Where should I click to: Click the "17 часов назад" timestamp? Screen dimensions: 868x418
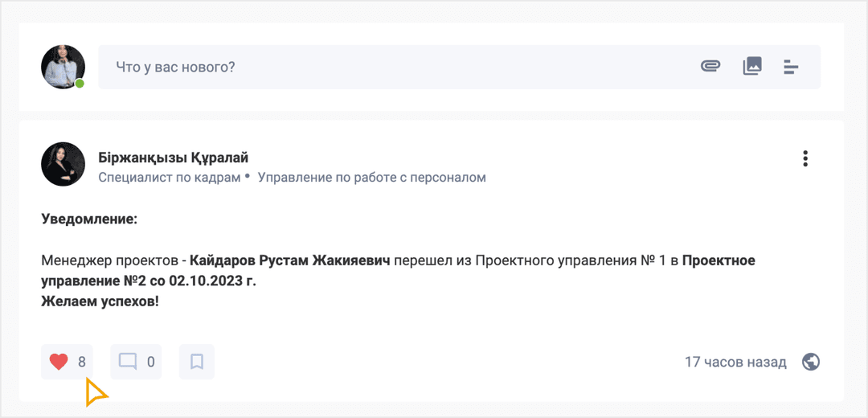(735, 362)
